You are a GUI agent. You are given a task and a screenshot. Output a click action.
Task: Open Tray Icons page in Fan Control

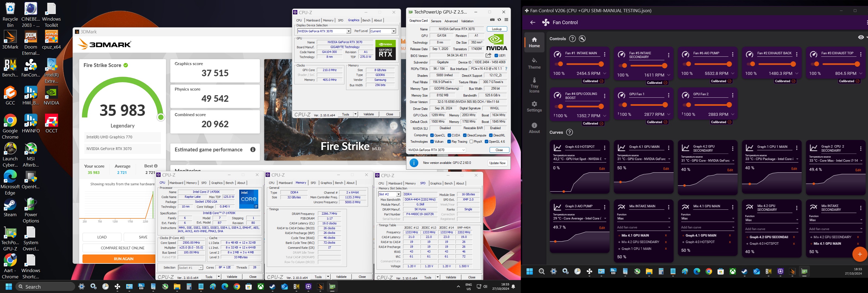tap(534, 85)
